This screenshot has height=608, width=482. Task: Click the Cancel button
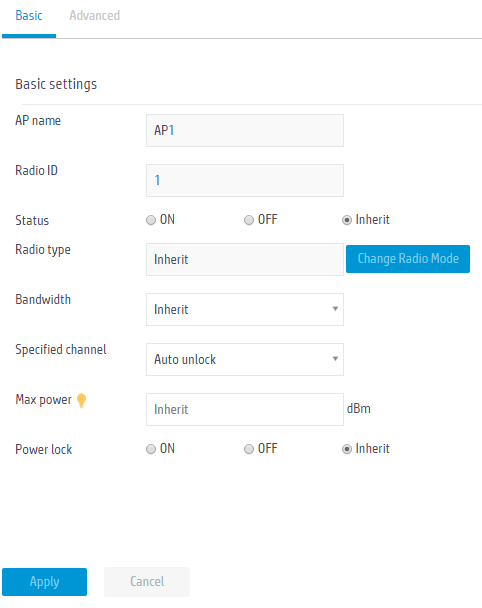pyautogui.click(x=147, y=582)
